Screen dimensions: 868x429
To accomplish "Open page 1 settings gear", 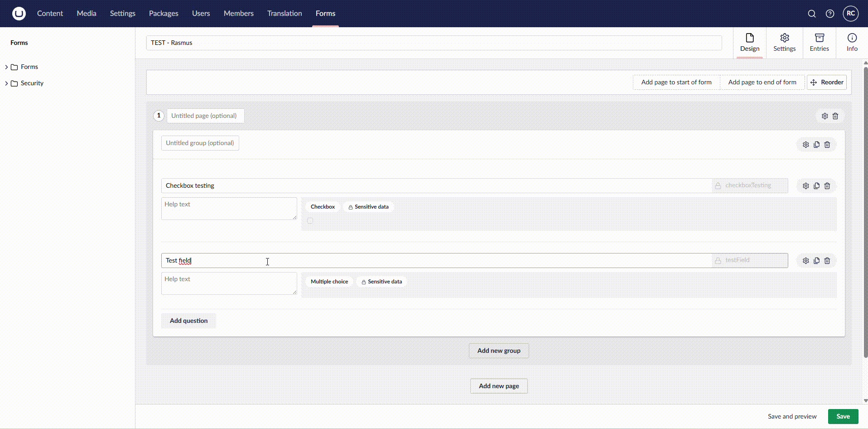I will point(825,116).
